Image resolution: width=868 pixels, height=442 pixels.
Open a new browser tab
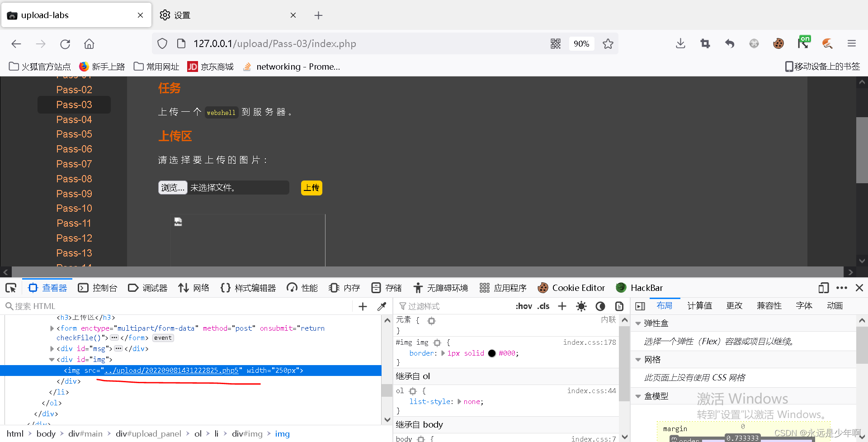318,15
